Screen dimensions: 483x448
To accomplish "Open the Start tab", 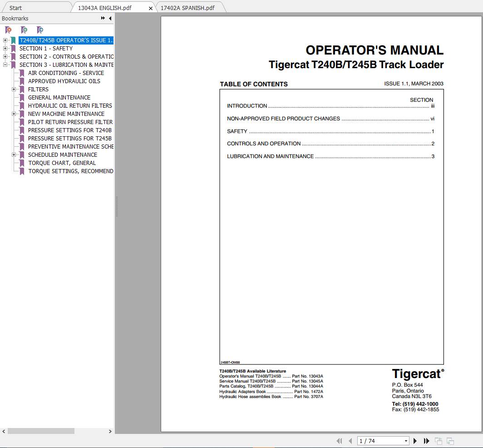I will [15, 7].
